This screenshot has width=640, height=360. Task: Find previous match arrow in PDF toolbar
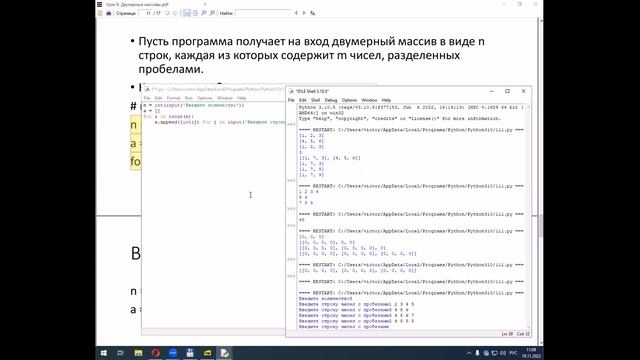[x=296, y=13]
